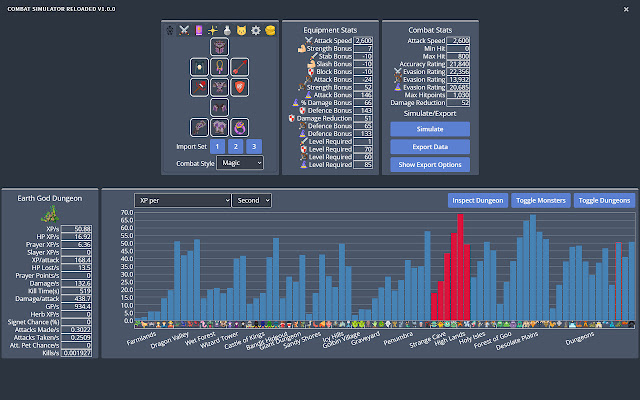
Task: Select the boots equipment slot
Action: (x=220, y=127)
